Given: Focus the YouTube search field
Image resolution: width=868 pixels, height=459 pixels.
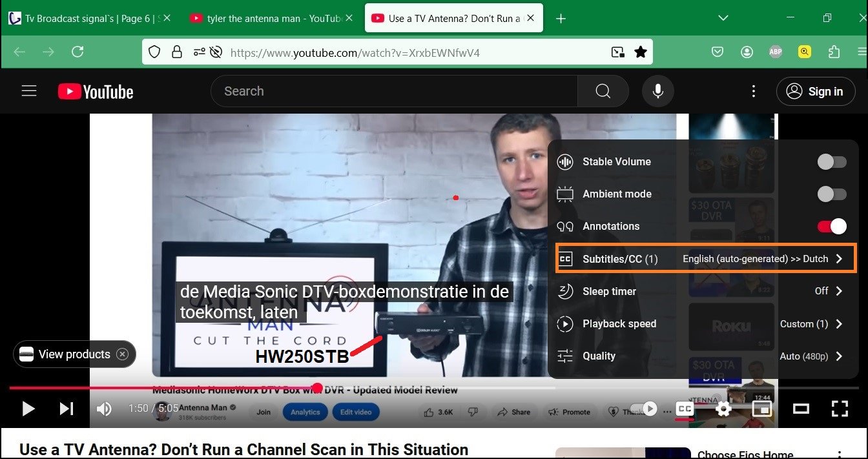Looking at the screenshot, I should pyautogui.click(x=394, y=92).
